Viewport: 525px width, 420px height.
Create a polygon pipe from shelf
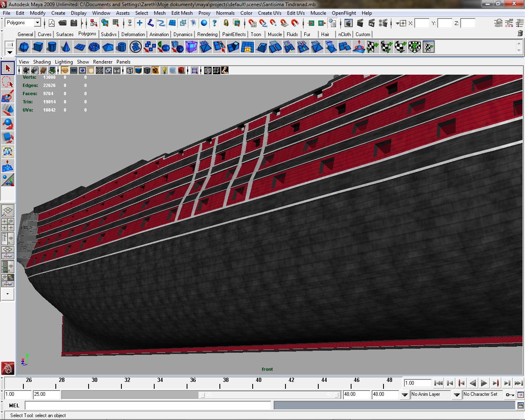[x=121, y=47]
